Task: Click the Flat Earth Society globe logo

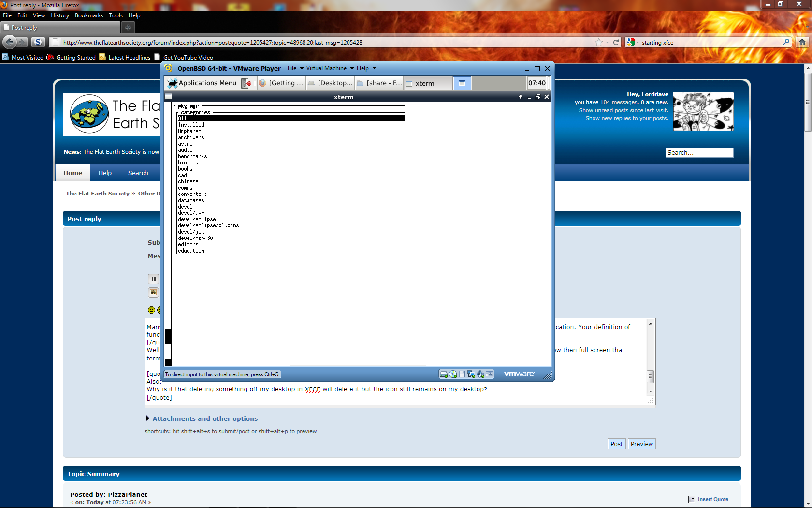Action: click(89, 114)
